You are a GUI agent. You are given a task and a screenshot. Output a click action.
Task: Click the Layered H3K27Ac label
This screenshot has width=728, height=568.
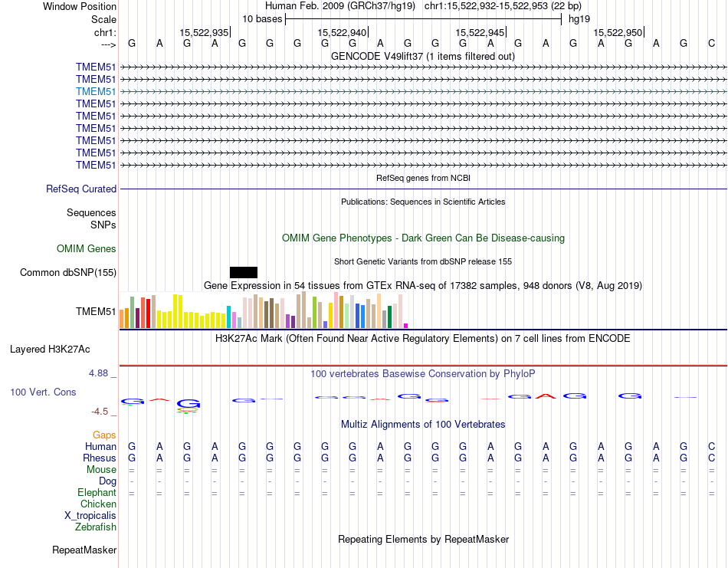[50, 350]
